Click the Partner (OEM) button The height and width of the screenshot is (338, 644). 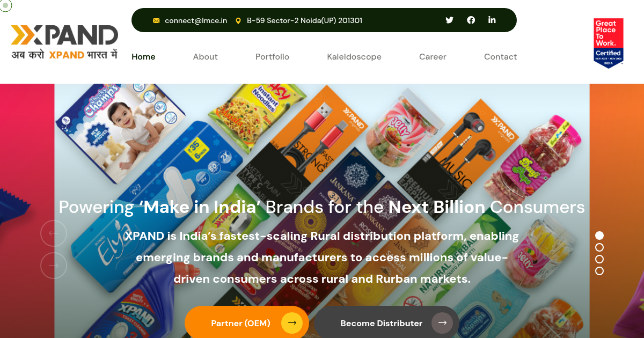[x=247, y=322]
